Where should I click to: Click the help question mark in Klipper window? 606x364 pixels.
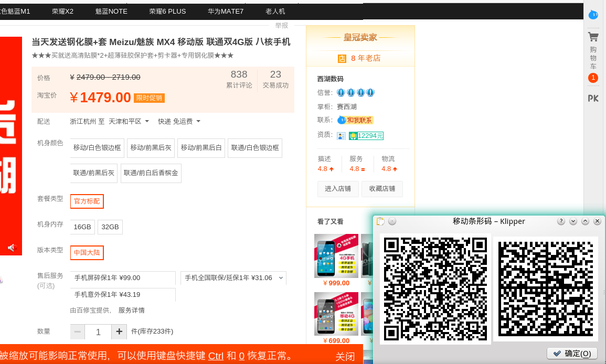[561, 221]
